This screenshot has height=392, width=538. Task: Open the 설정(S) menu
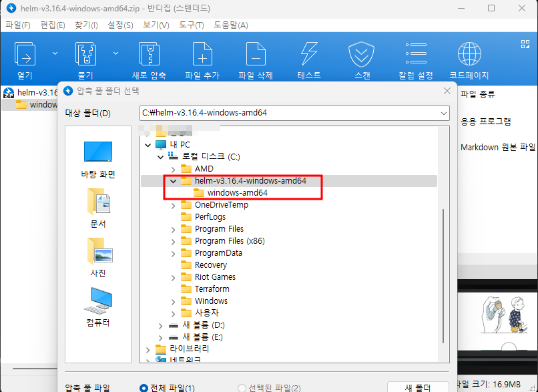(120, 25)
